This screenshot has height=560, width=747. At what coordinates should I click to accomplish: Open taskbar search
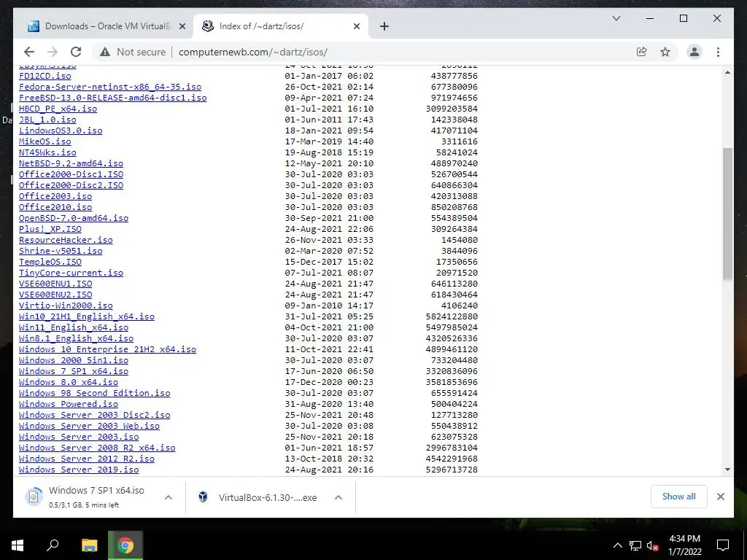click(x=53, y=545)
